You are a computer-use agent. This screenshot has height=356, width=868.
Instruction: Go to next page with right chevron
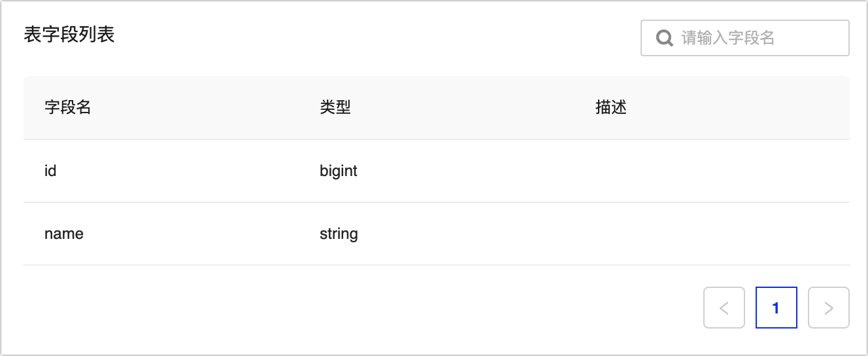828,308
